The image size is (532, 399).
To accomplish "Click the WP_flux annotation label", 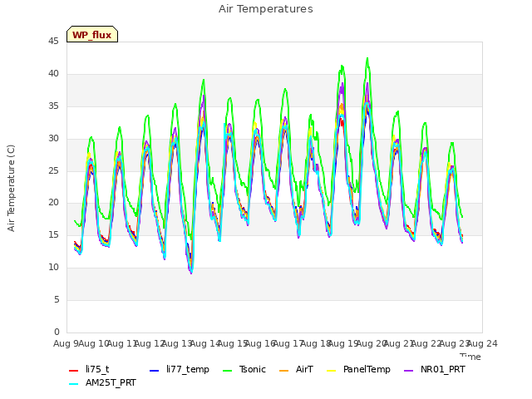I will pyautogui.click(x=92, y=35).
